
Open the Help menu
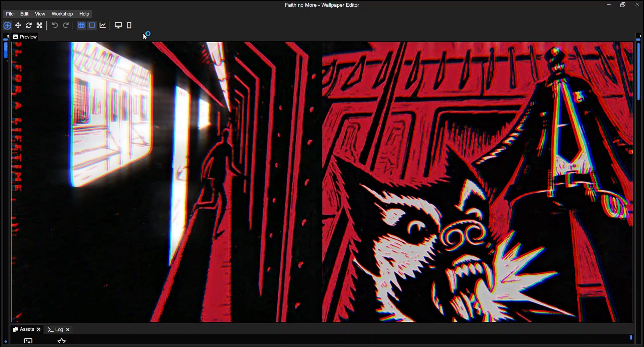pyautogui.click(x=84, y=14)
